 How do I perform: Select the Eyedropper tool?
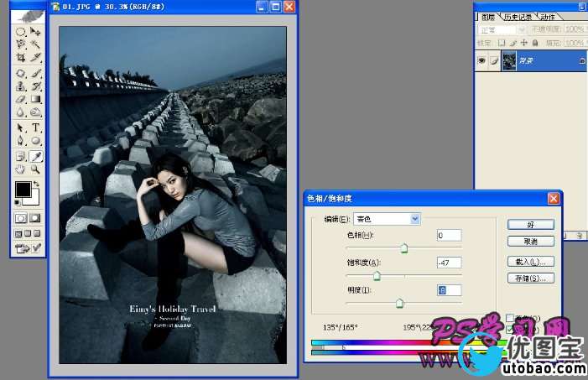click(35, 156)
